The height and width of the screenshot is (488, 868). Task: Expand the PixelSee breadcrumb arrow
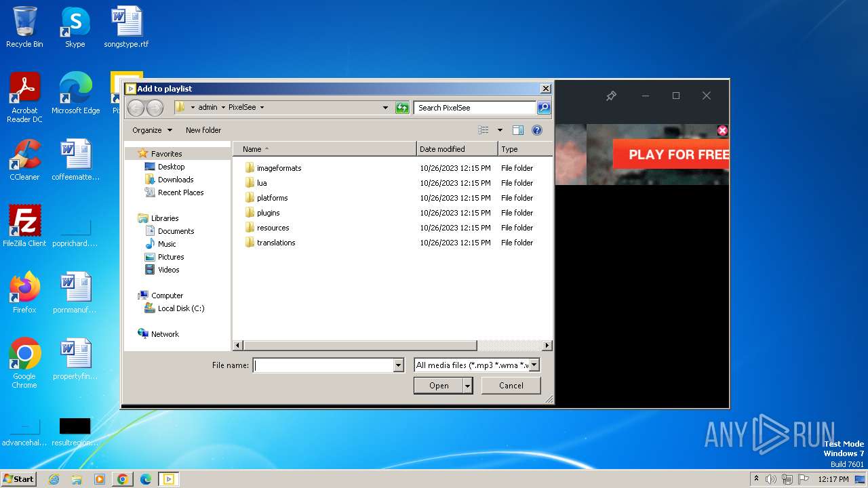click(262, 108)
